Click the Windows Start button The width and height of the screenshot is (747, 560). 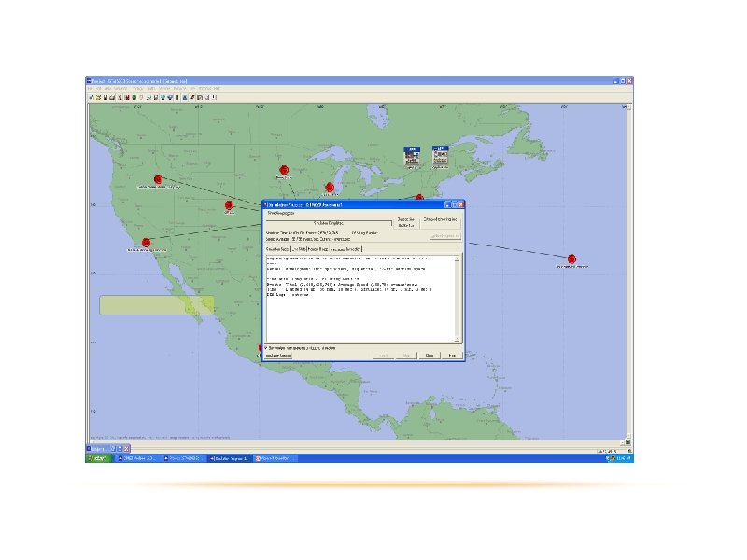pyautogui.click(x=99, y=458)
